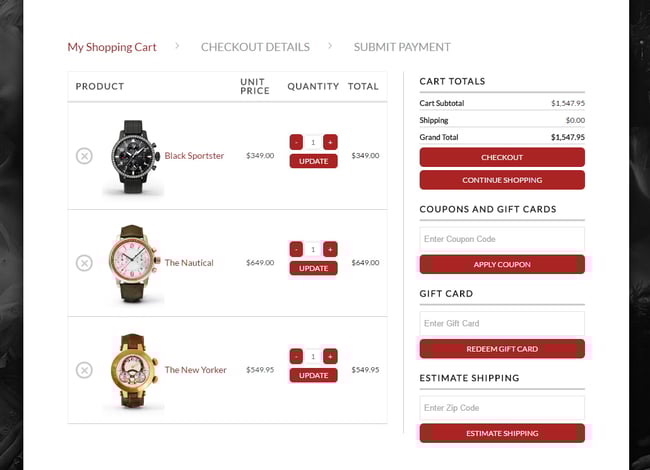Focus the Enter Coupon Code field

click(502, 239)
